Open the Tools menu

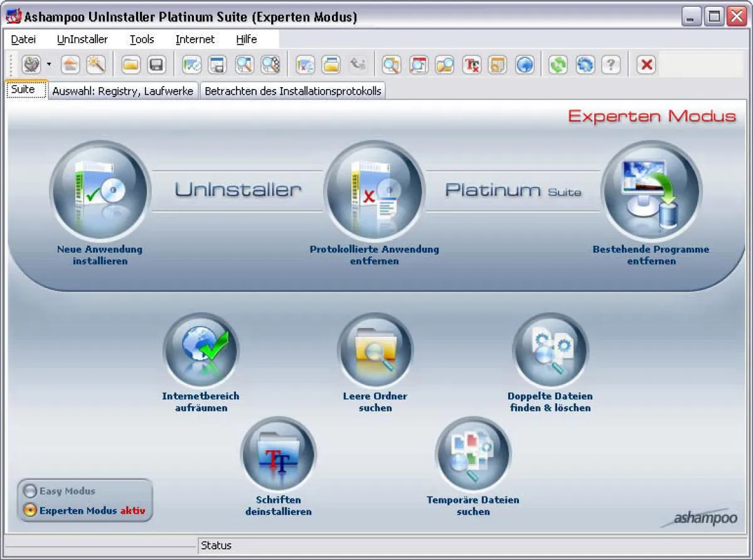(x=142, y=40)
